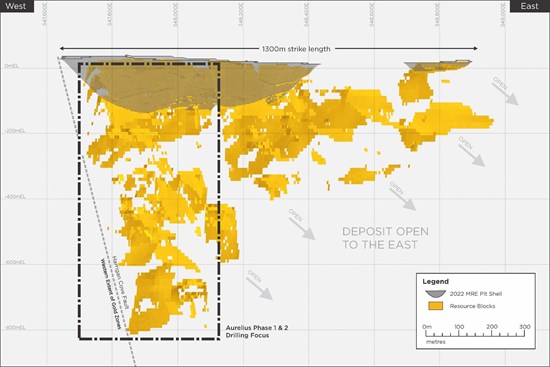
Task: Click the 2022 MRE Pit Shell legend icon
Action: (x=436, y=294)
